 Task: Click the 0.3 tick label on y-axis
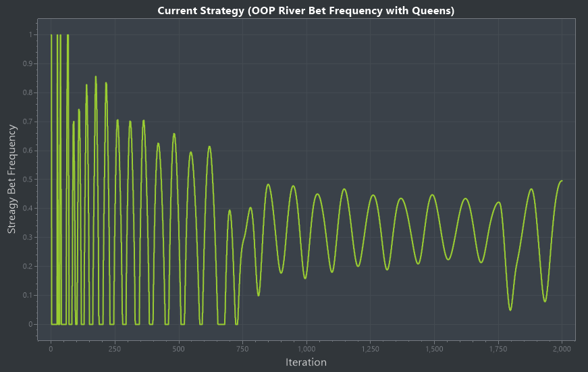[x=28, y=238]
